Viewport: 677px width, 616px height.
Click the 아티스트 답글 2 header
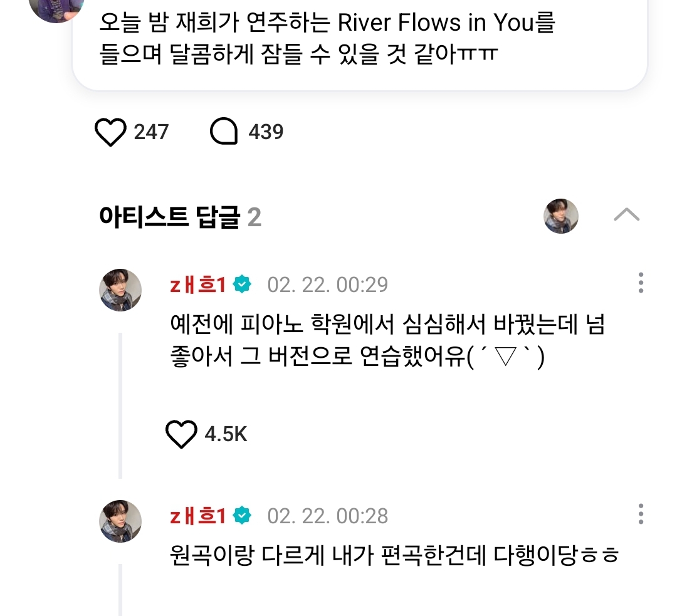pos(180,217)
